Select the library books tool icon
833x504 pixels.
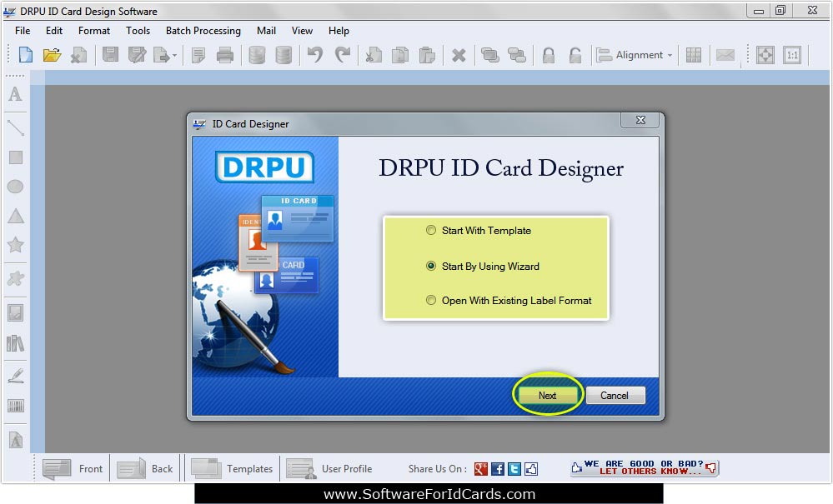click(x=15, y=343)
